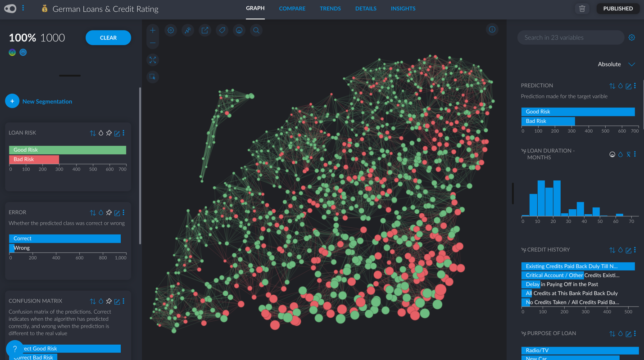
Task: Open variable search settings gear
Action: pyautogui.click(x=632, y=38)
